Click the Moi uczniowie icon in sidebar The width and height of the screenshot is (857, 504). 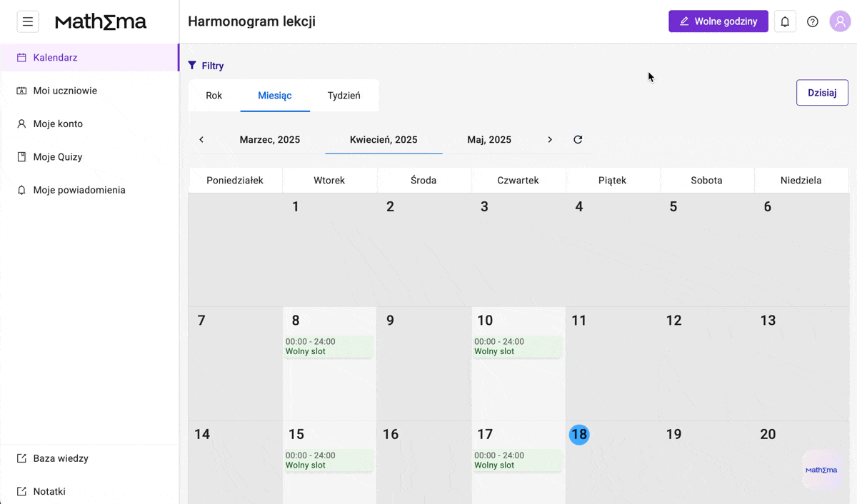point(21,91)
